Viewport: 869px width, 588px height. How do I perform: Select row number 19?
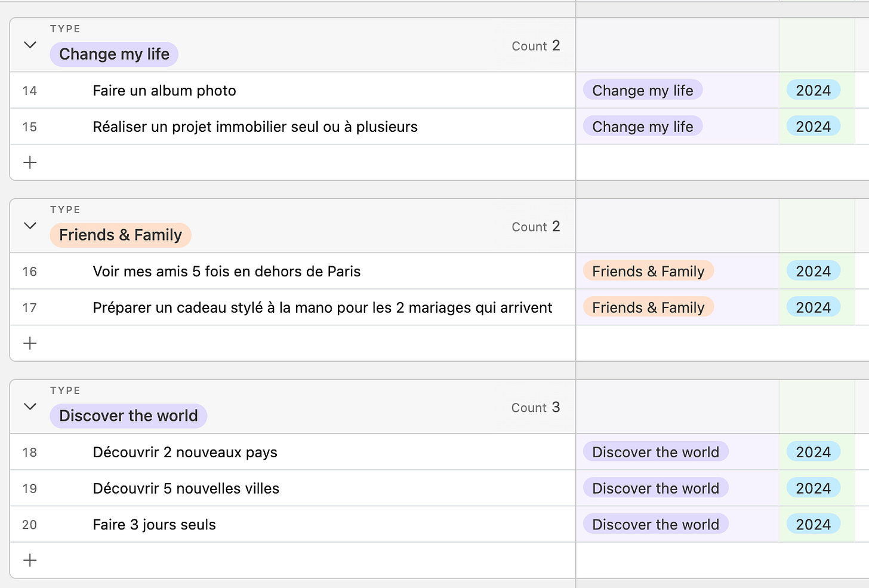pyautogui.click(x=29, y=489)
